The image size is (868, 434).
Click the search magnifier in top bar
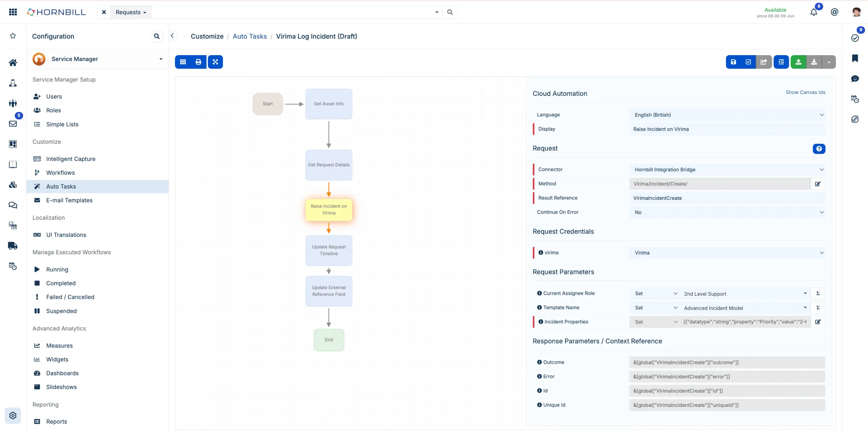(450, 12)
